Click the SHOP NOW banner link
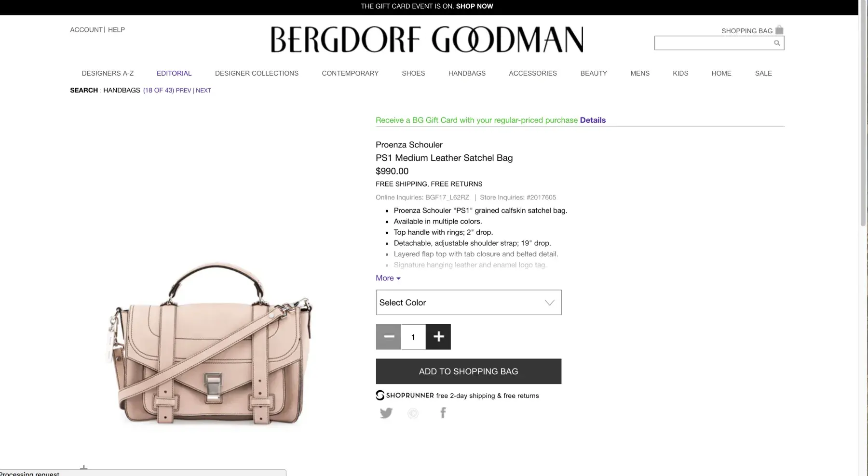 coord(475,6)
